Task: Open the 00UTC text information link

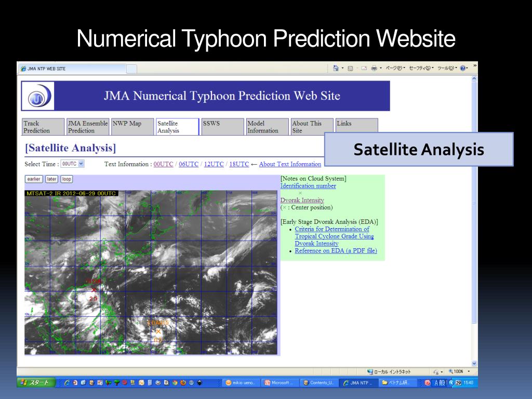Action: (163, 164)
